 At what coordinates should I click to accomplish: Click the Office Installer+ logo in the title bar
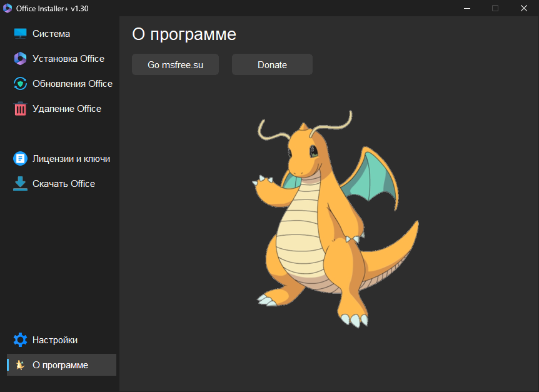[x=8, y=8]
